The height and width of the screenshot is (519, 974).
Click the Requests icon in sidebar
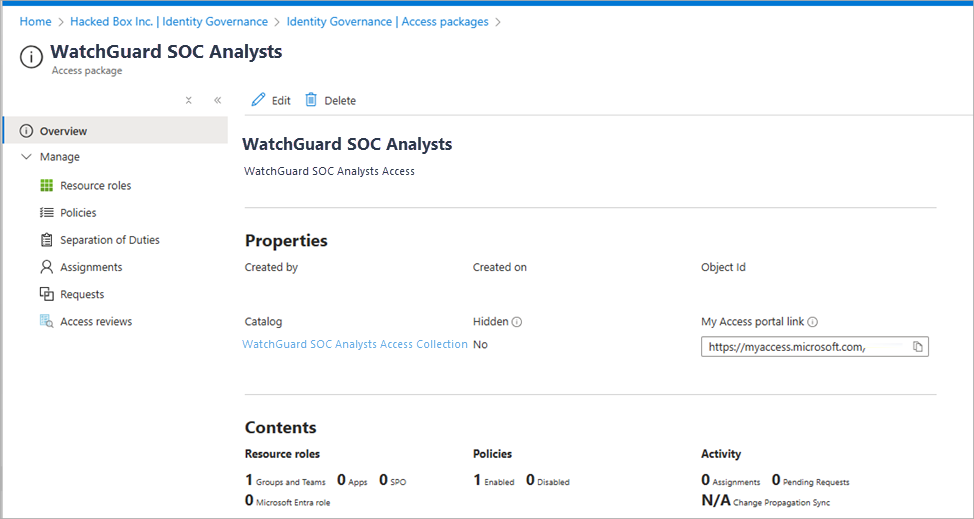pyautogui.click(x=46, y=294)
